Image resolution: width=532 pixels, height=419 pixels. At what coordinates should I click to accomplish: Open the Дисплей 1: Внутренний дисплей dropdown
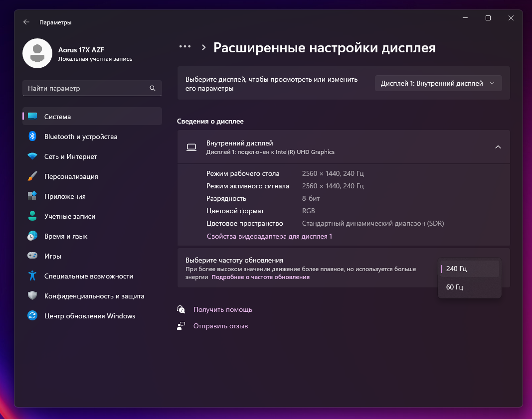438,83
